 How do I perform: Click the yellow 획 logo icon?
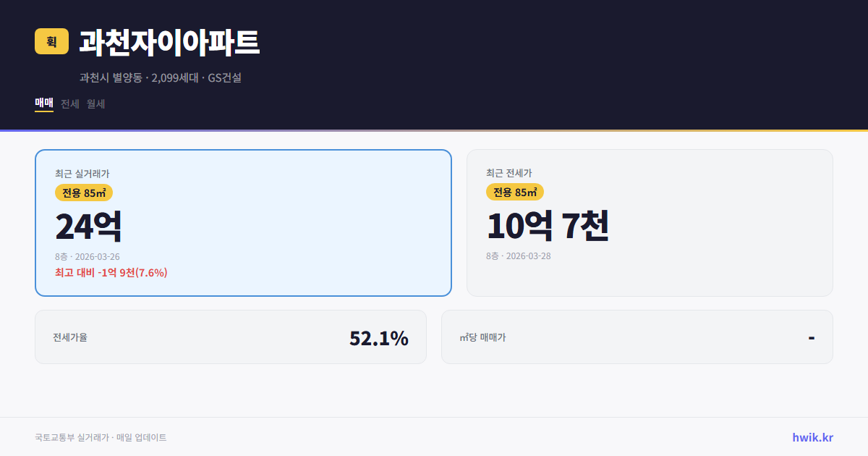click(x=51, y=43)
